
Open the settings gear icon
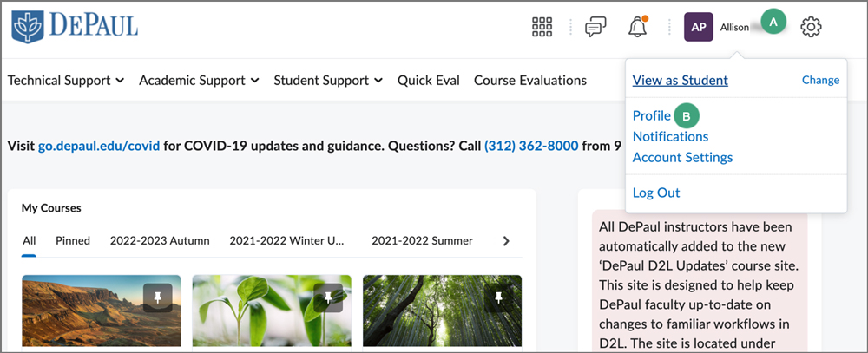811,27
